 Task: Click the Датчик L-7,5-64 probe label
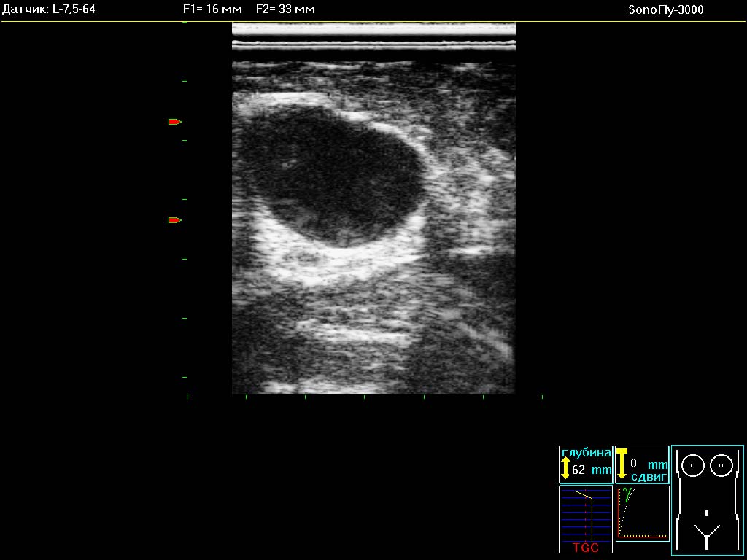(x=49, y=9)
